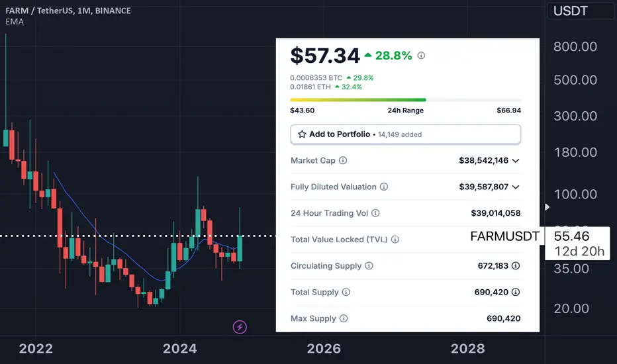Click info icon beside Fully Diluted Valuation
The height and width of the screenshot is (364, 617).
(x=384, y=187)
